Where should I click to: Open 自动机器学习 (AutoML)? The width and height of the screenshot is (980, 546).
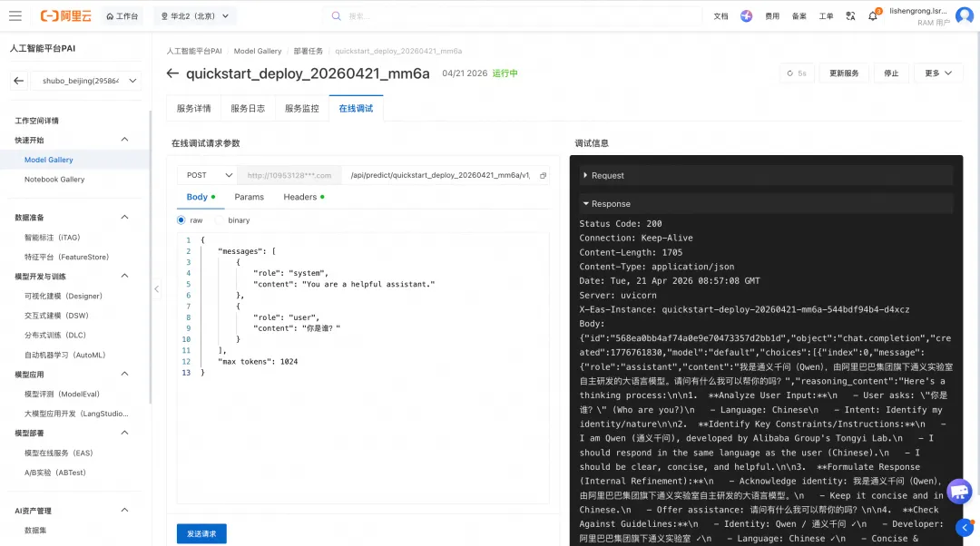[x=65, y=355]
